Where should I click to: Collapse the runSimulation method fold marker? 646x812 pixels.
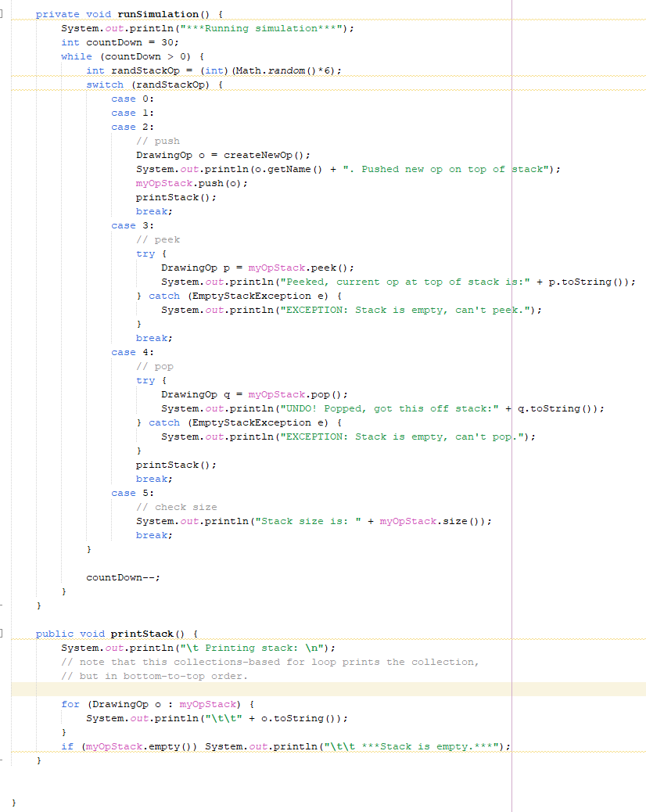coord(2,14)
